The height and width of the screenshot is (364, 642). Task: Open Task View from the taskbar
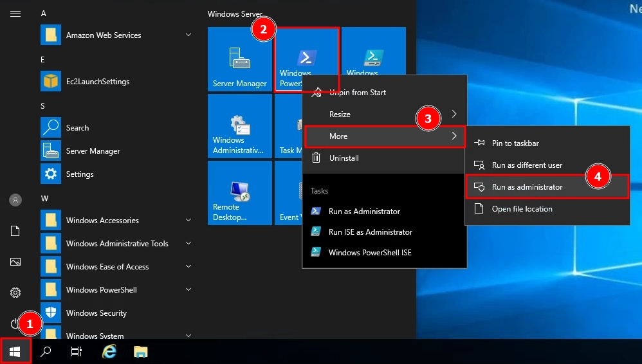77,351
